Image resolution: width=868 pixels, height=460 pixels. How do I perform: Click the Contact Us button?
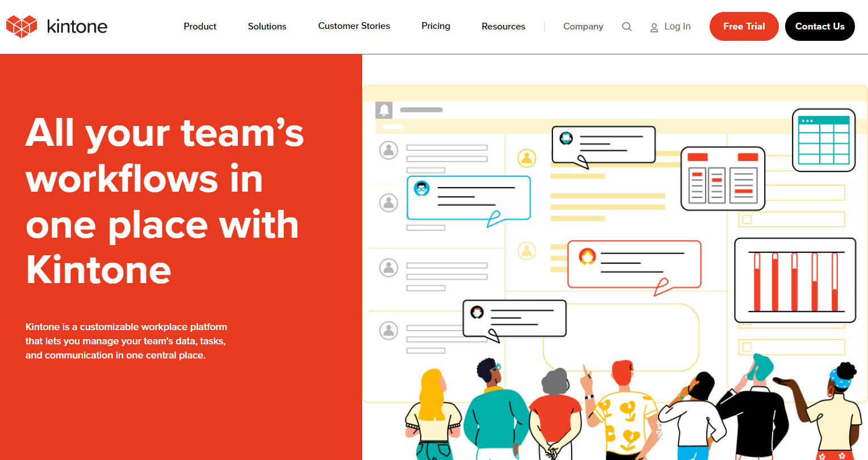tap(820, 26)
